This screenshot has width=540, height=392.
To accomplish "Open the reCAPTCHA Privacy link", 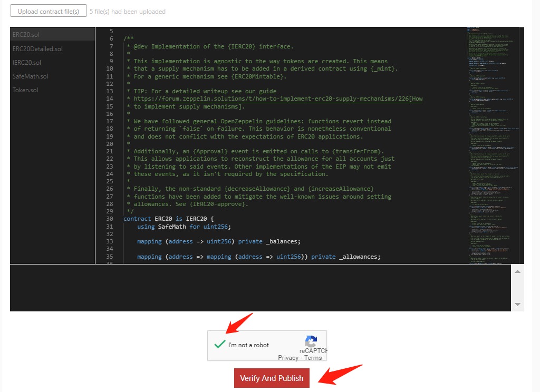I will pos(288,358).
